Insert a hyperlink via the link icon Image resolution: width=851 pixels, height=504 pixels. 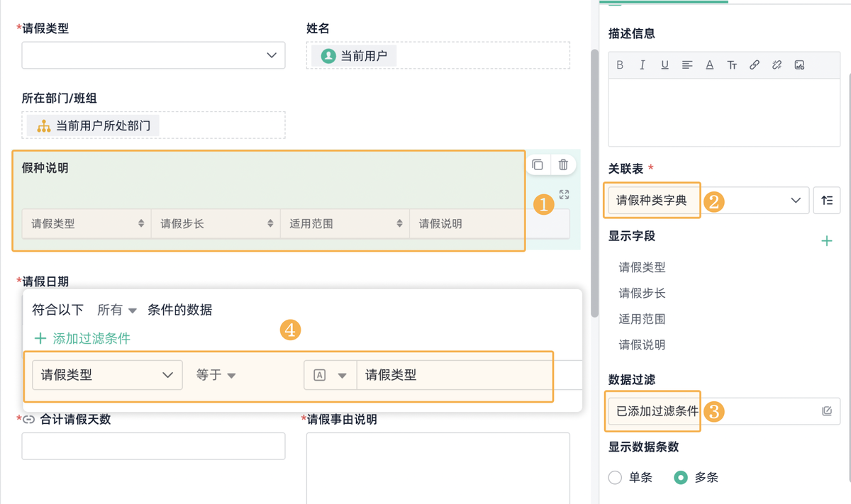coord(755,65)
